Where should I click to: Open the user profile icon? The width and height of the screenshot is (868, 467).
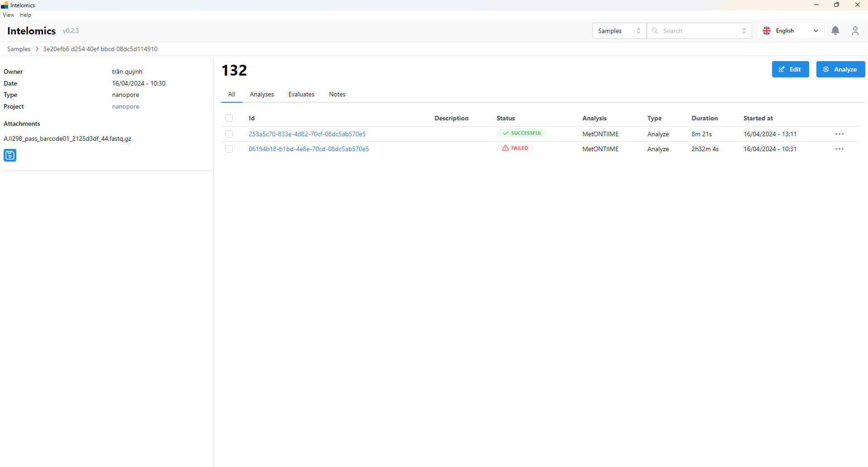click(855, 31)
